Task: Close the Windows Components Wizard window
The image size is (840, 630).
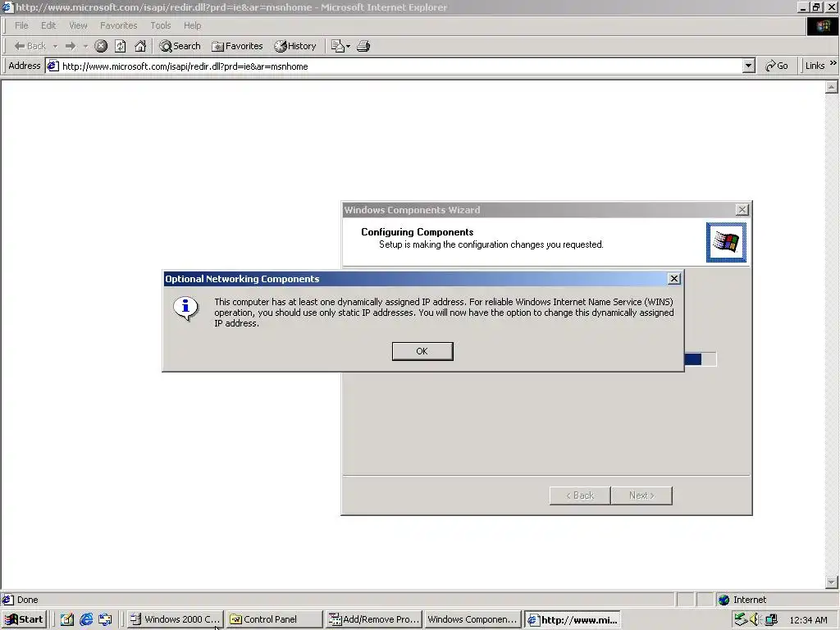Action: 742,209
